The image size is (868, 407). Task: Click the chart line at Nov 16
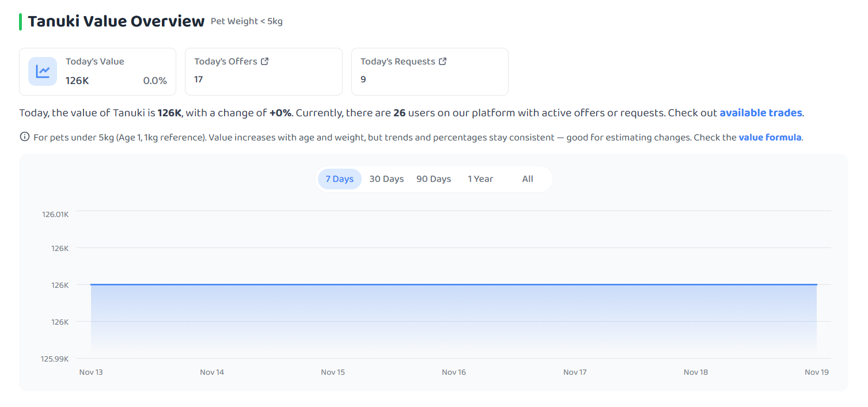454,284
